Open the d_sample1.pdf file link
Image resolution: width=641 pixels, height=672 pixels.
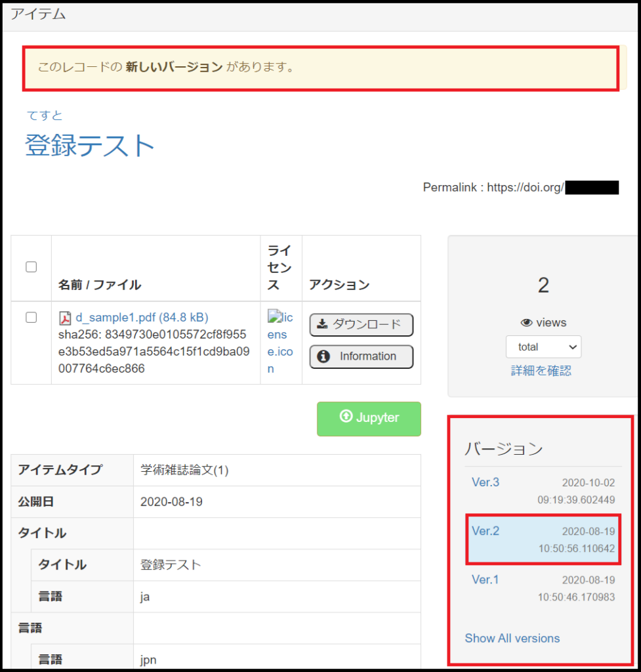click(x=142, y=318)
